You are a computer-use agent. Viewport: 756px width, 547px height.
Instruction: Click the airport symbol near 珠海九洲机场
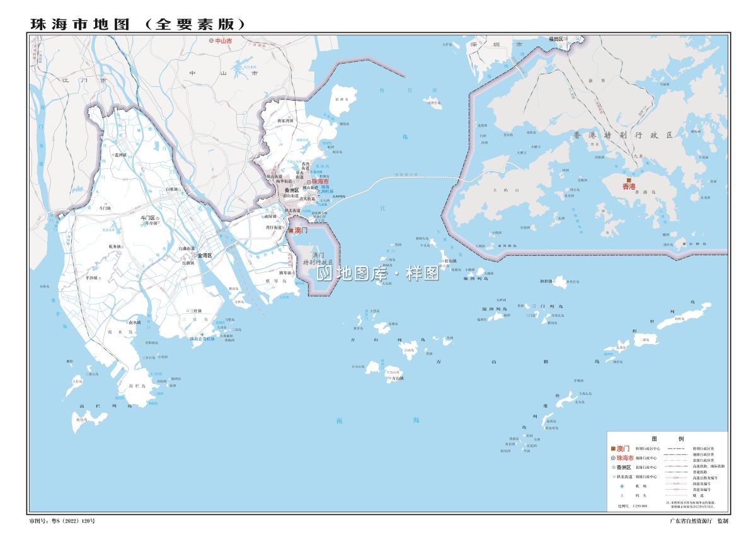(x=319, y=196)
